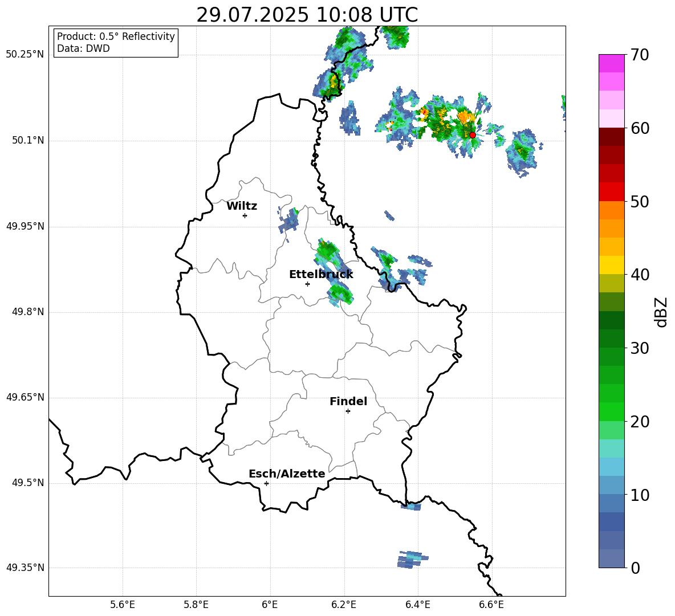Click the red radar location dot
Image resolution: width=675 pixels, height=616 pixels.
pyautogui.click(x=472, y=135)
